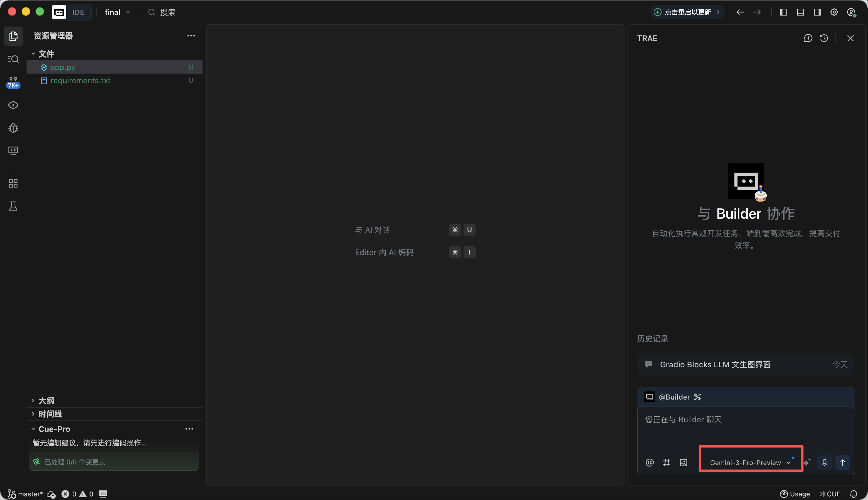Click the 点击重启以更新 restart-to-update button
868x500 pixels.
(687, 12)
